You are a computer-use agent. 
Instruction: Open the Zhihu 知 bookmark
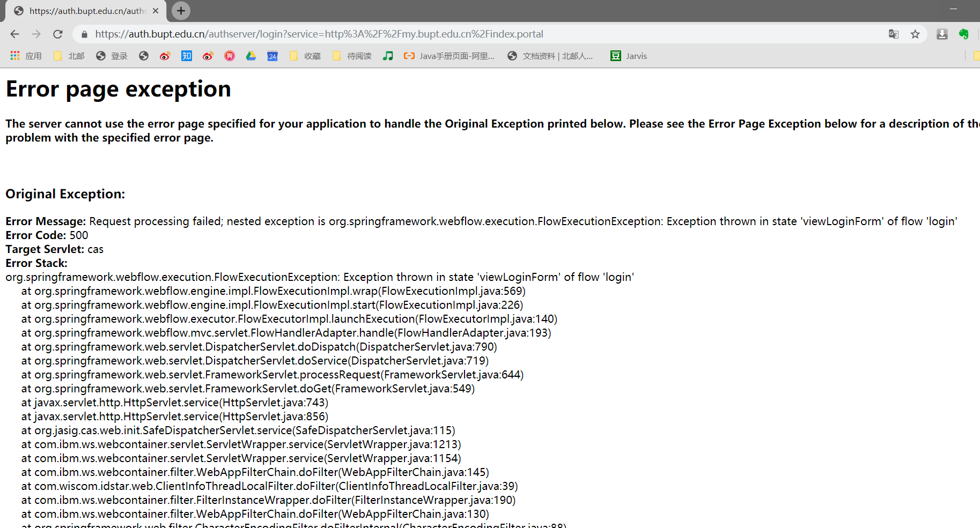[x=186, y=56]
